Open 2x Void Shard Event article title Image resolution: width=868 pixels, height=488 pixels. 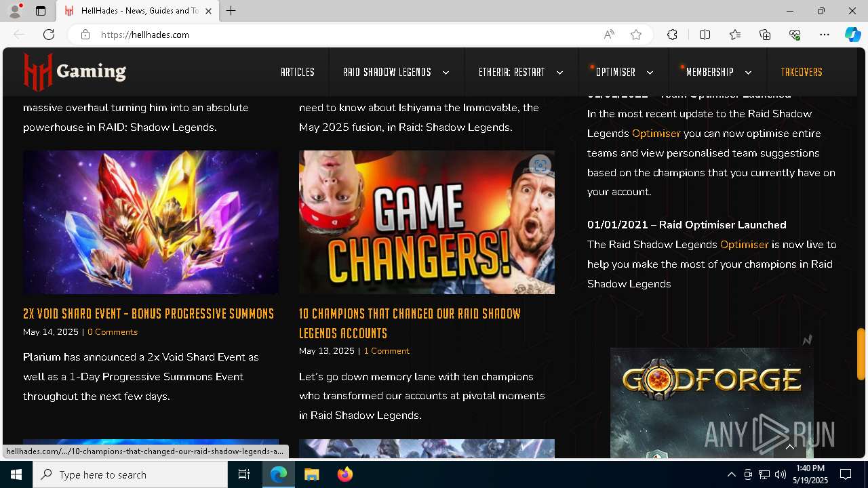coord(149,314)
